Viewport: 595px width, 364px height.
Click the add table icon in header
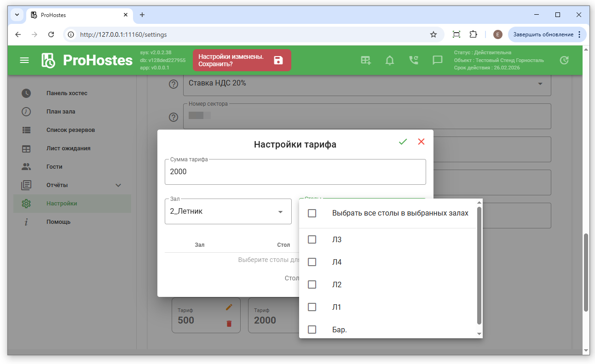click(x=366, y=60)
